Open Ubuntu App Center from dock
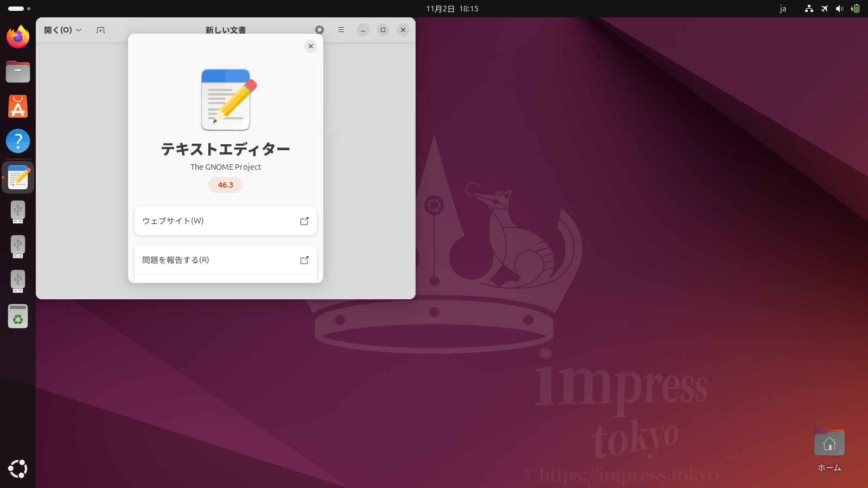Screen dimensions: 868x488 pyautogui.click(x=18, y=106)
